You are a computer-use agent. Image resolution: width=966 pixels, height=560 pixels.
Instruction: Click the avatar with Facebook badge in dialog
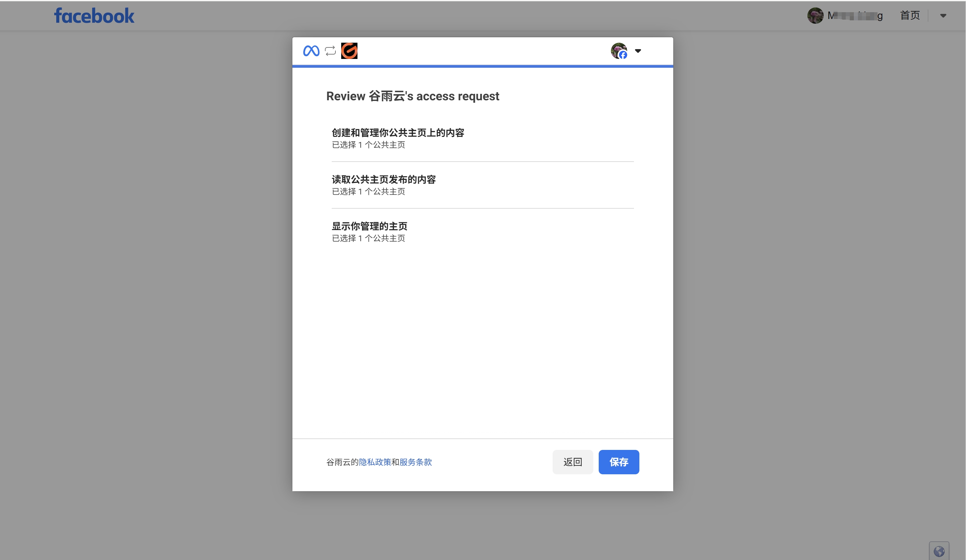click(619, 50)
